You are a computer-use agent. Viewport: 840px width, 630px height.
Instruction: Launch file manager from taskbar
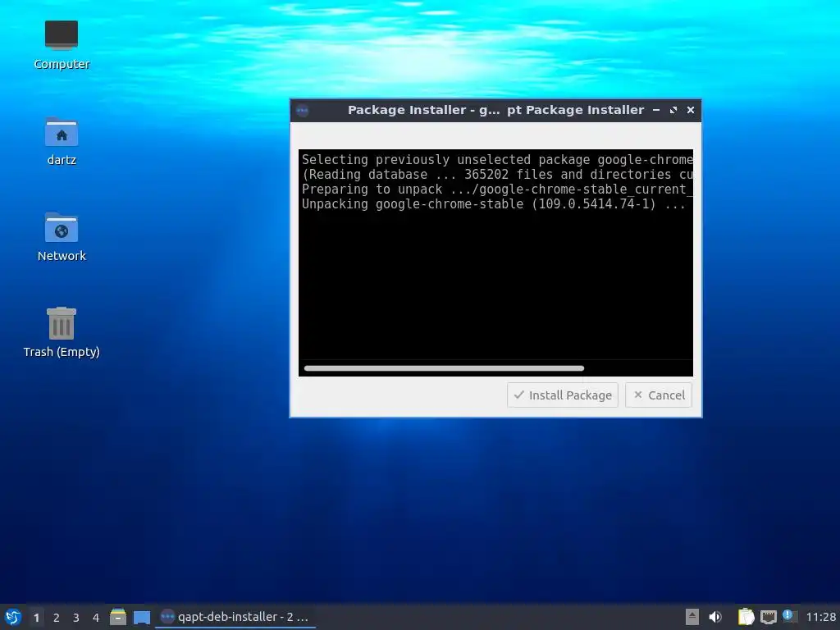coord(118,617)
